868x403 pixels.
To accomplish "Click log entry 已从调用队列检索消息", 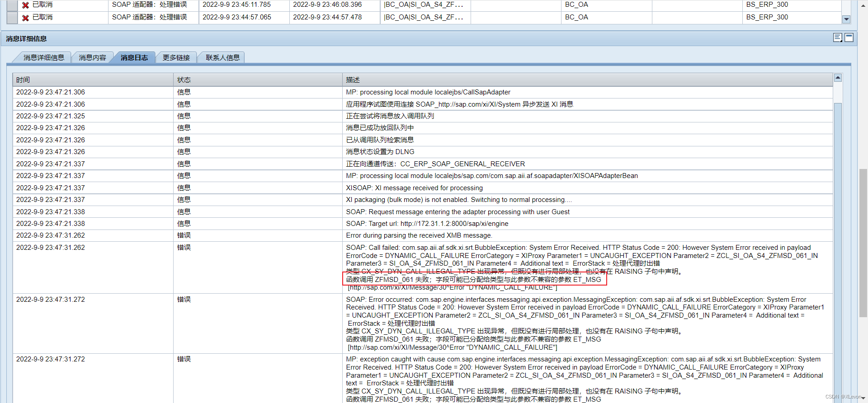I will tap(380, 140).
